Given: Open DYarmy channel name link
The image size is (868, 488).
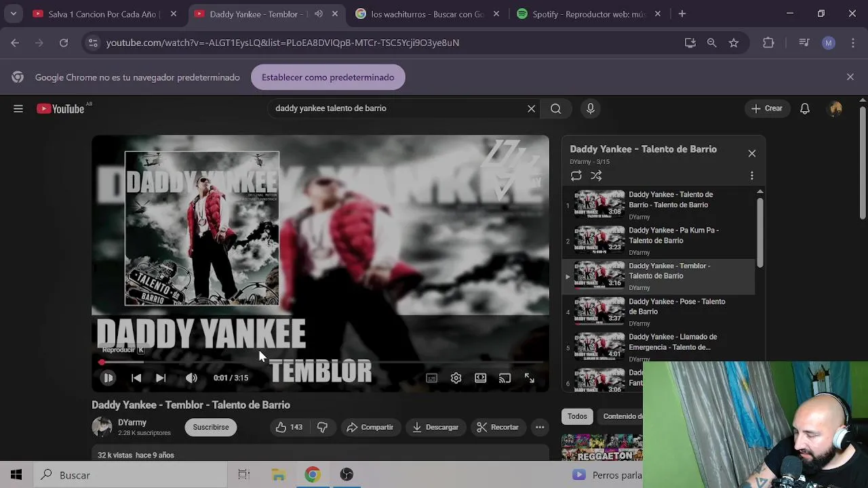Looking at the screenshot, I should point(132,422).
